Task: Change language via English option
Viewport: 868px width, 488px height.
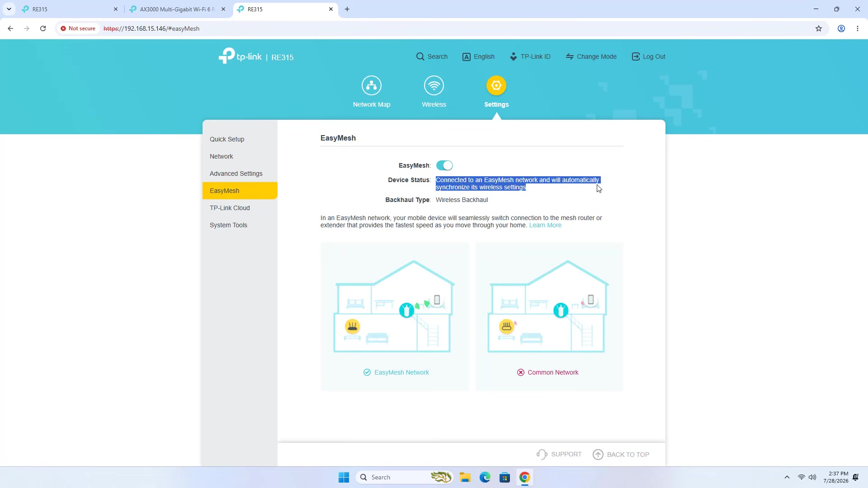Action: pos(478,56)
